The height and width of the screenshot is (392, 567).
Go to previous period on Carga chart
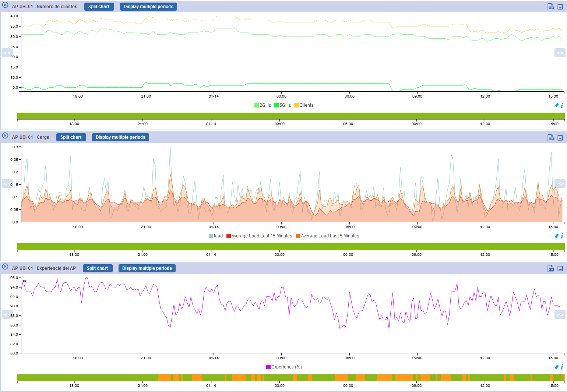pos(7,183)
